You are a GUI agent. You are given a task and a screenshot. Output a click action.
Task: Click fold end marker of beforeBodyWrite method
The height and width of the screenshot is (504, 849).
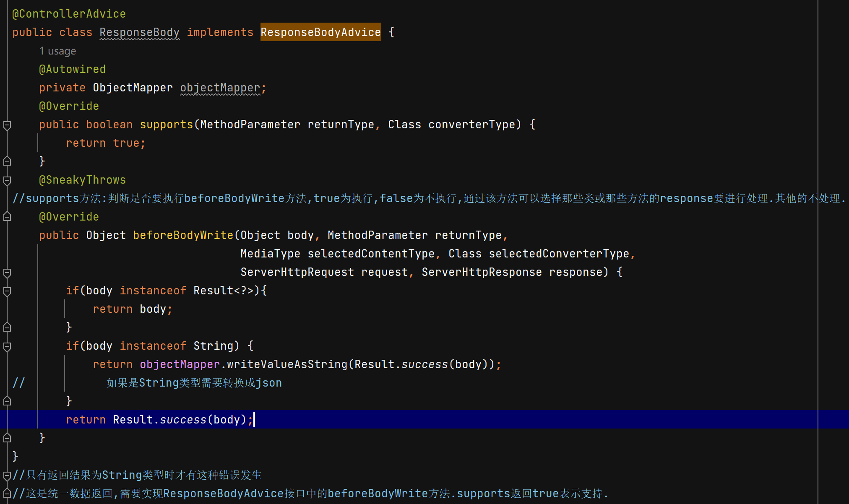(7, 438)
